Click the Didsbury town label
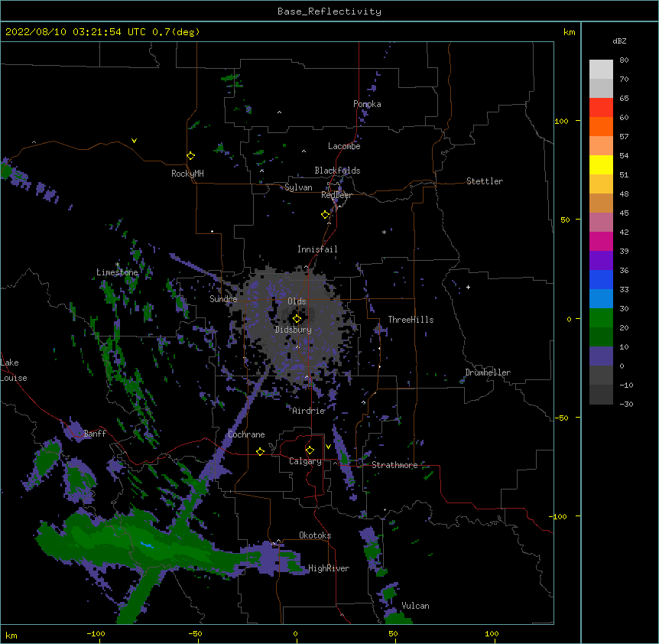 (x=294, y=330)
